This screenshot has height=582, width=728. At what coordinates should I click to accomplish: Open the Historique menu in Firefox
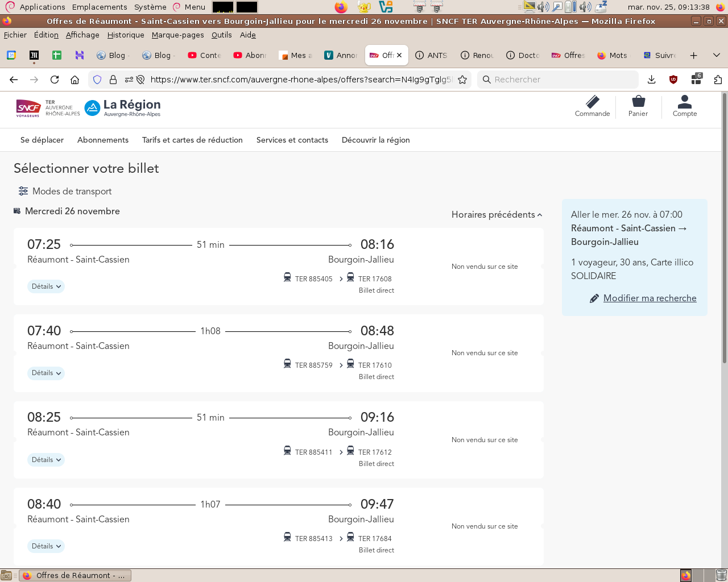point(126,35)
